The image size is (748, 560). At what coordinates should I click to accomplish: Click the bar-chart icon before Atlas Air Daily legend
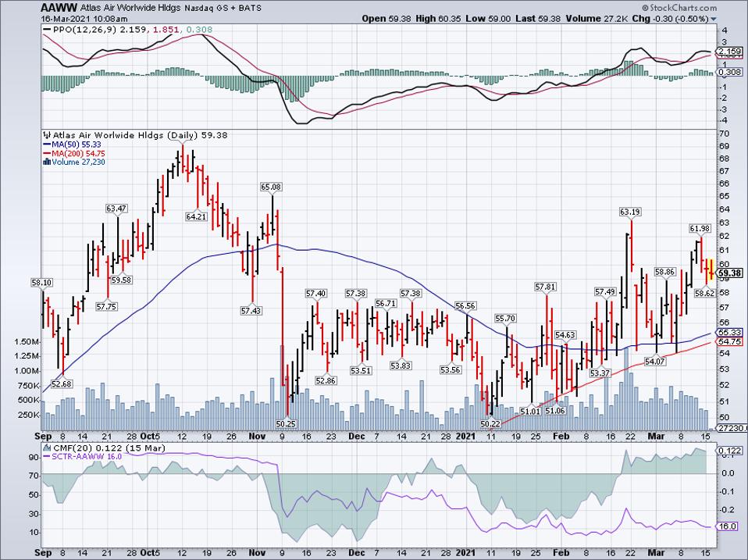coord(47,135)
